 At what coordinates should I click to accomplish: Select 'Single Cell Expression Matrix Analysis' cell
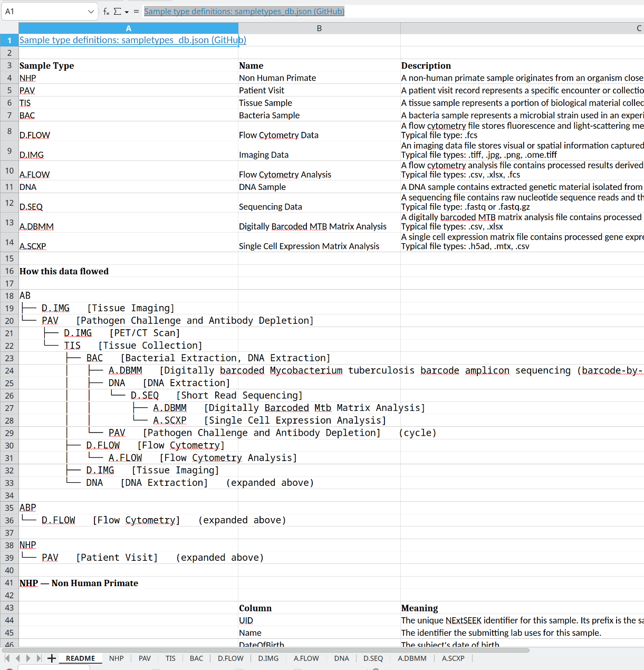(319, 242)
